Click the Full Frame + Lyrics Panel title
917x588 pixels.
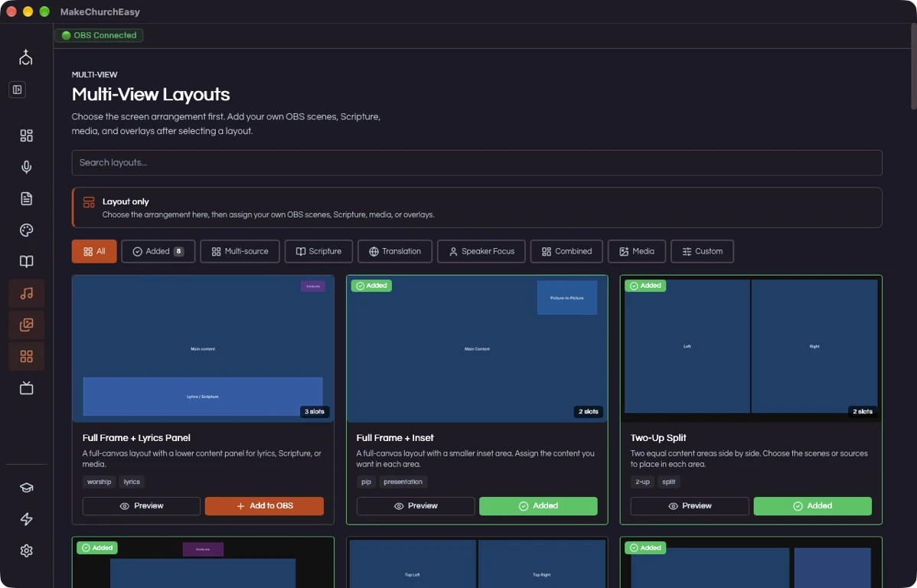pos(136,438)
